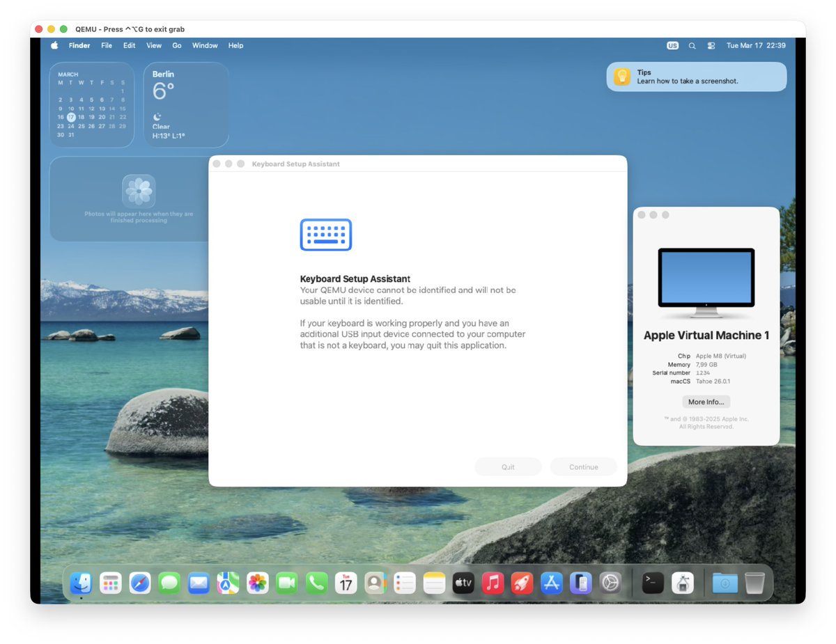
Task: Open the Trash in dock
Action: coord(754,583)
